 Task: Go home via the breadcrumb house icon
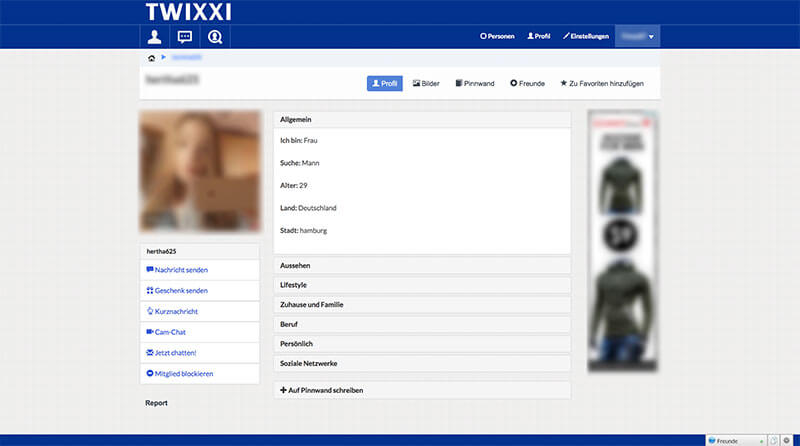coord(151,58)
